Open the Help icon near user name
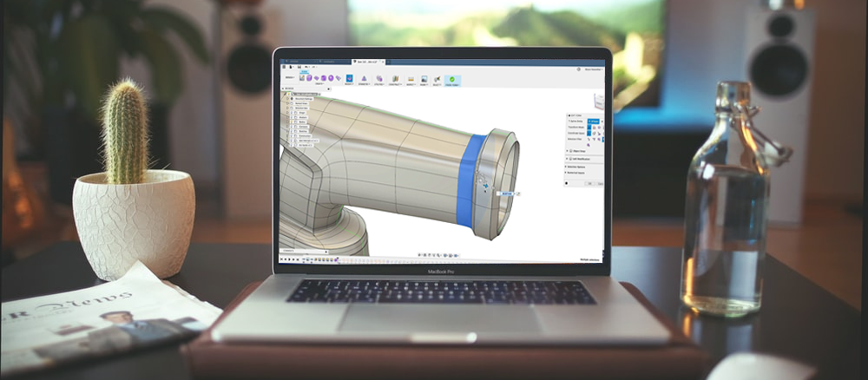The height and width of the screenshot is (380, 868). pyautogui.click(x=578, y=69)
